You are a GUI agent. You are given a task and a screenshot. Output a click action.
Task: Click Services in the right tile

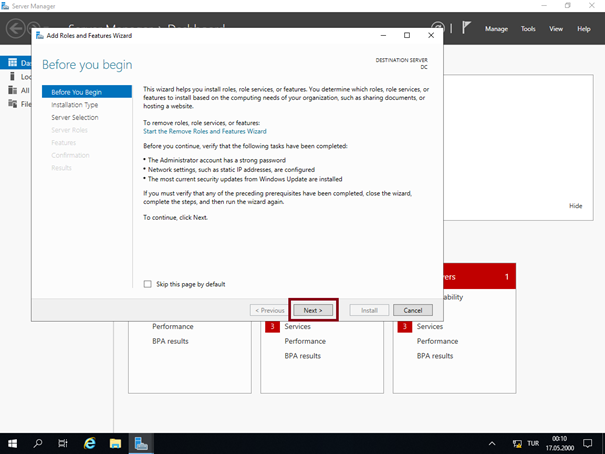[x=430, y=327]
